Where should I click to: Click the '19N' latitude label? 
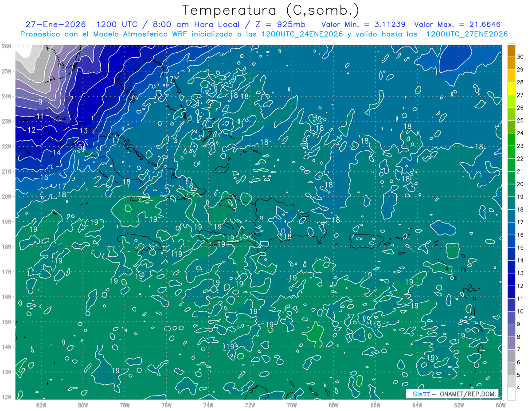[x=7, y=221]
